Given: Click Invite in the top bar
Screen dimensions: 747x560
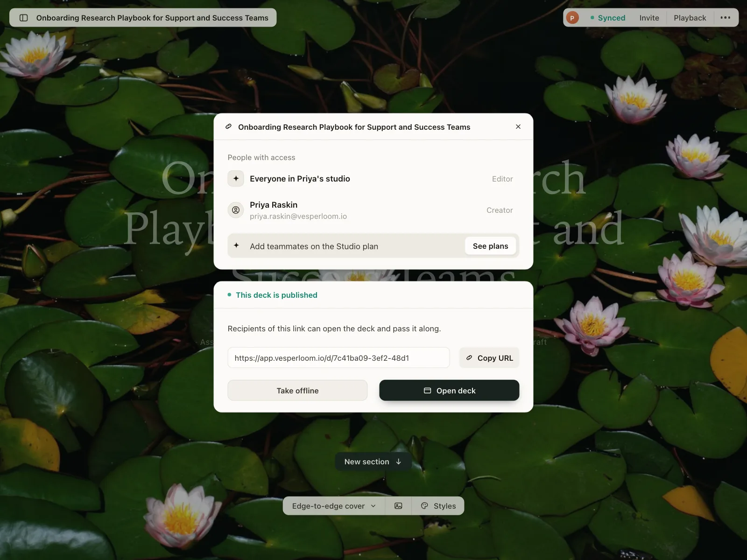Looking at the screenshot, I should (x=649, y=18).
